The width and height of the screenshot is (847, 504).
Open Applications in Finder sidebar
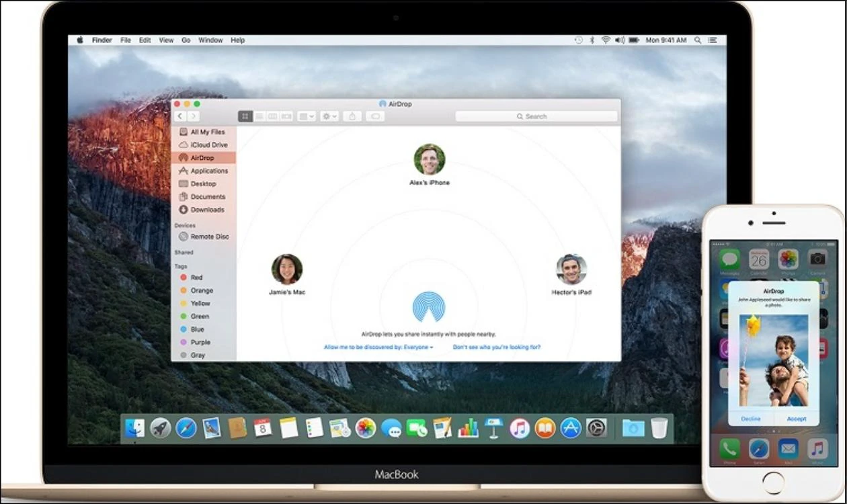pyautogui.click(x=203, y=171)
